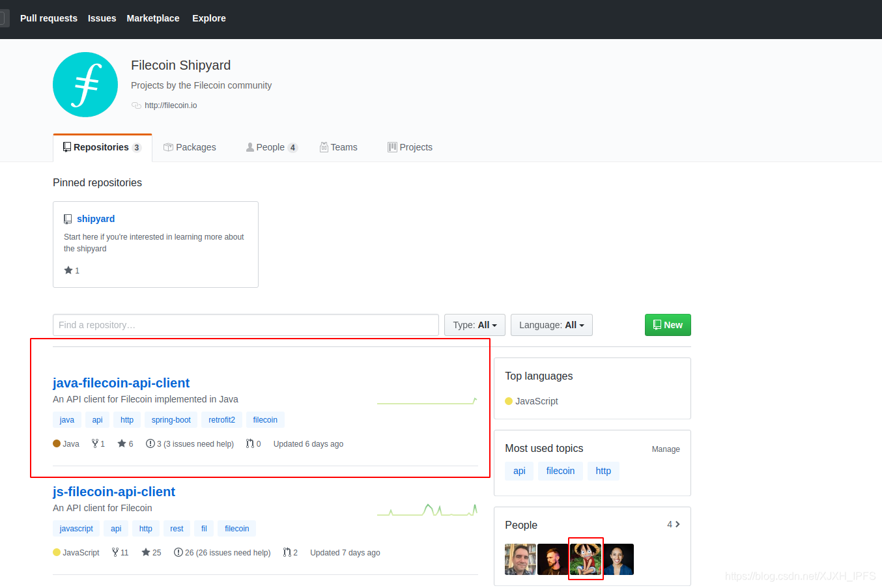
Task: Click the rest topic tag
Action: tap(177, 529)
